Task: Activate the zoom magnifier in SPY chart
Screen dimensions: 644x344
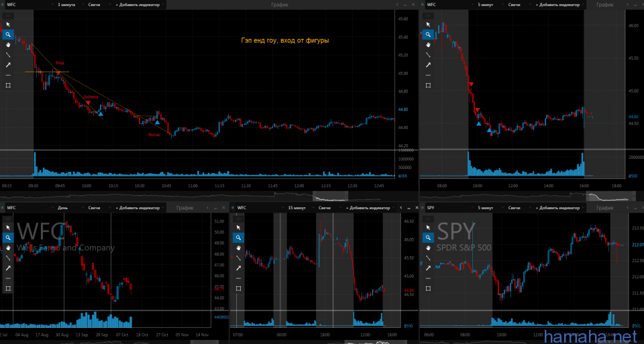Action: coord(428,237)
